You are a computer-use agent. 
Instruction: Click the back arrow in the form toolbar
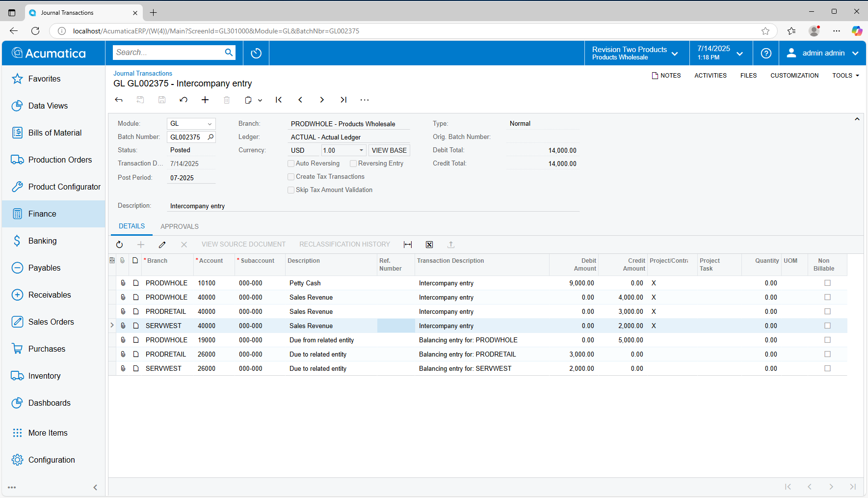point(119,100)
